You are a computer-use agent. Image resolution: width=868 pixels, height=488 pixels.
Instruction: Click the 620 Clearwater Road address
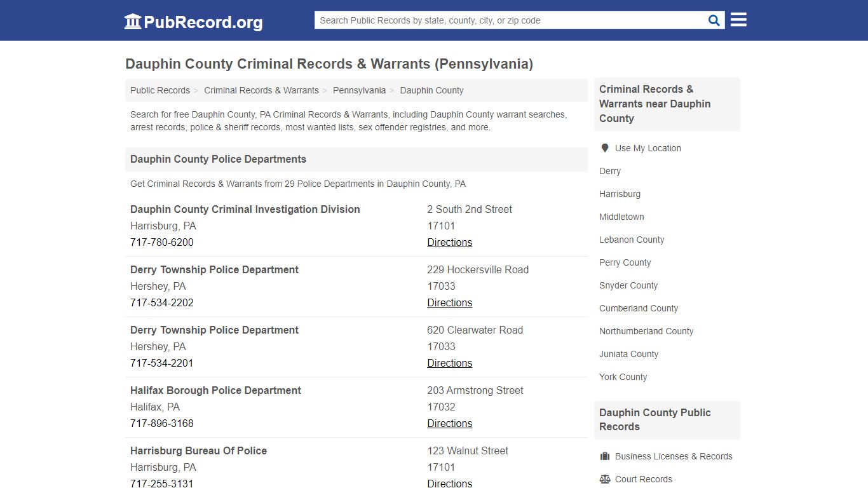475,330
